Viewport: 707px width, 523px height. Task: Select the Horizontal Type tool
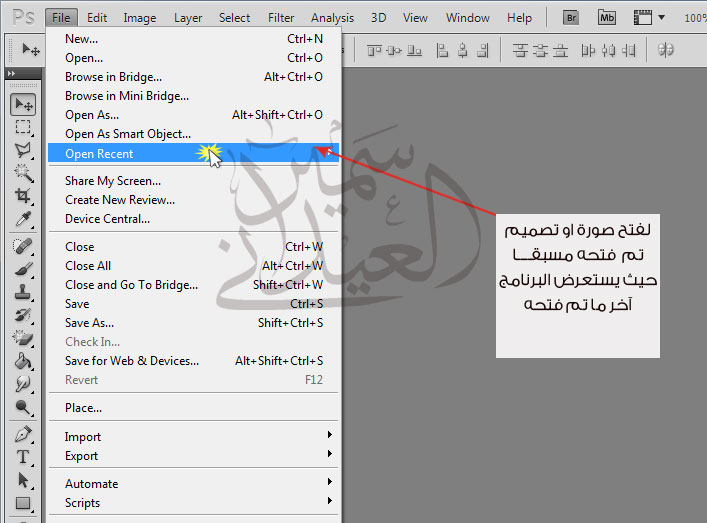pos(23,457)
